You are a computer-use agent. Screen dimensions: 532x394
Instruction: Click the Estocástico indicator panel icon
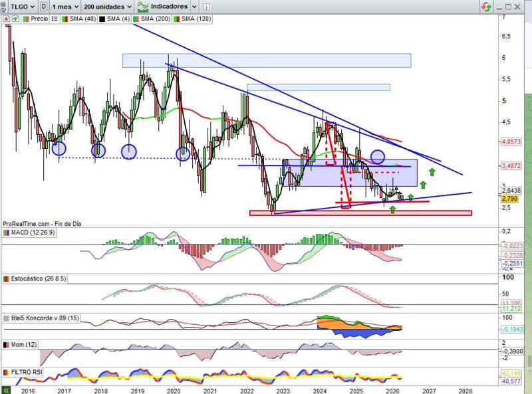click(7, 280)
